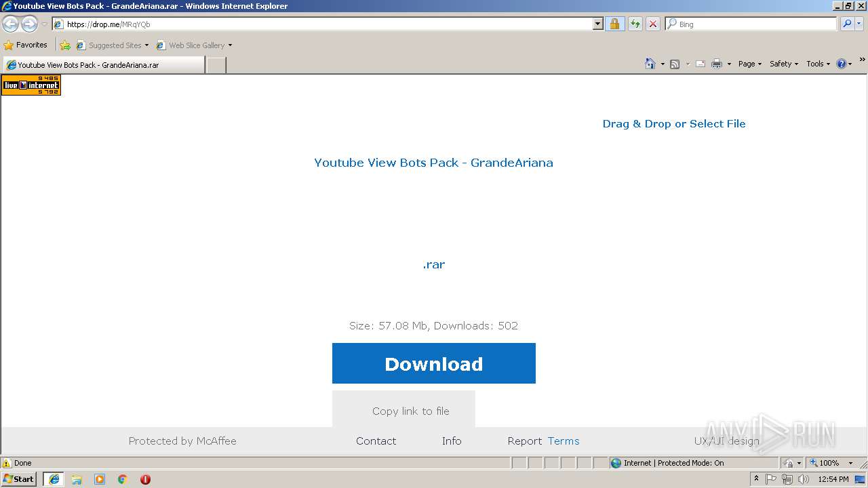Click the Info footer link
The width and height of the screenshot is (868, 488).
tap(452, 441)
